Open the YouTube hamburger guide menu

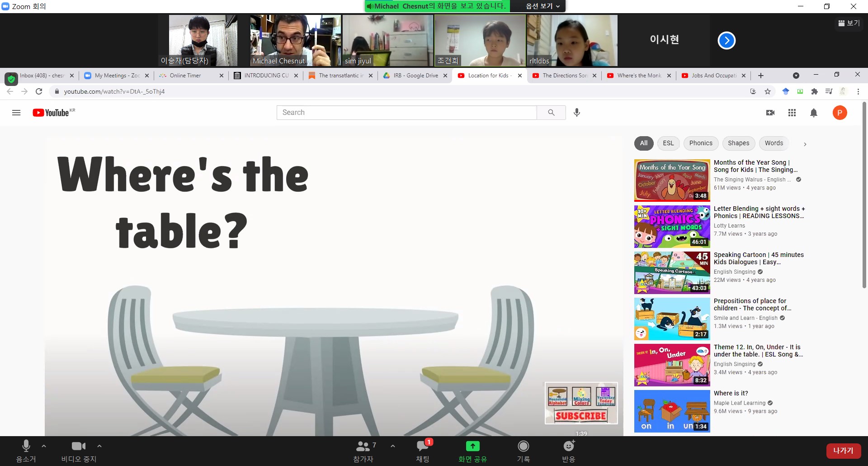coord(16,113)
